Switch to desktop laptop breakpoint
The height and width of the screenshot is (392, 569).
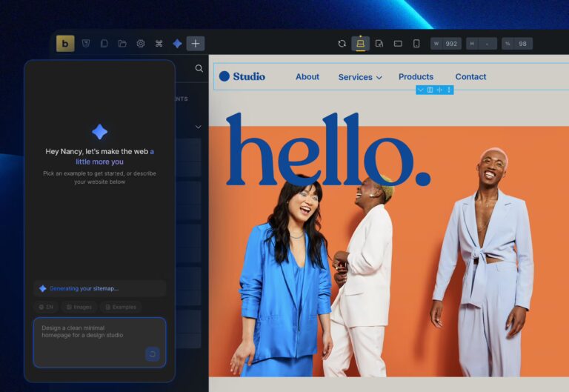pyautogui.click(x=361, y=44)
